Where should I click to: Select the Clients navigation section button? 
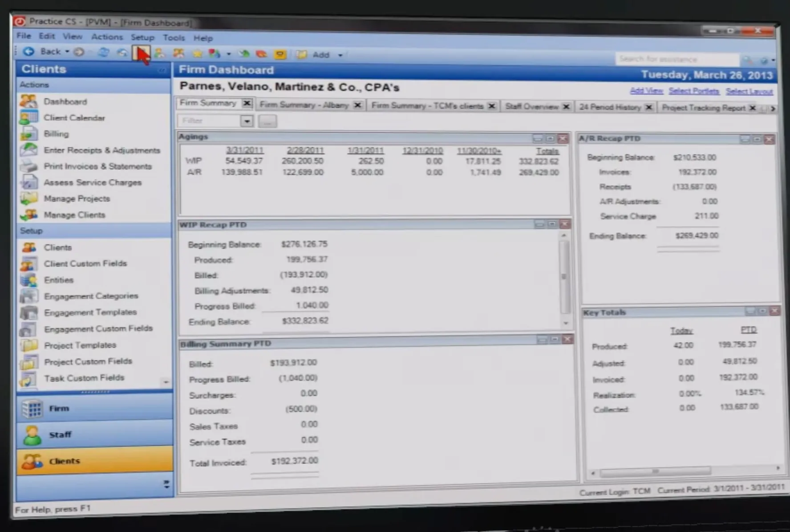pos(95,460)
